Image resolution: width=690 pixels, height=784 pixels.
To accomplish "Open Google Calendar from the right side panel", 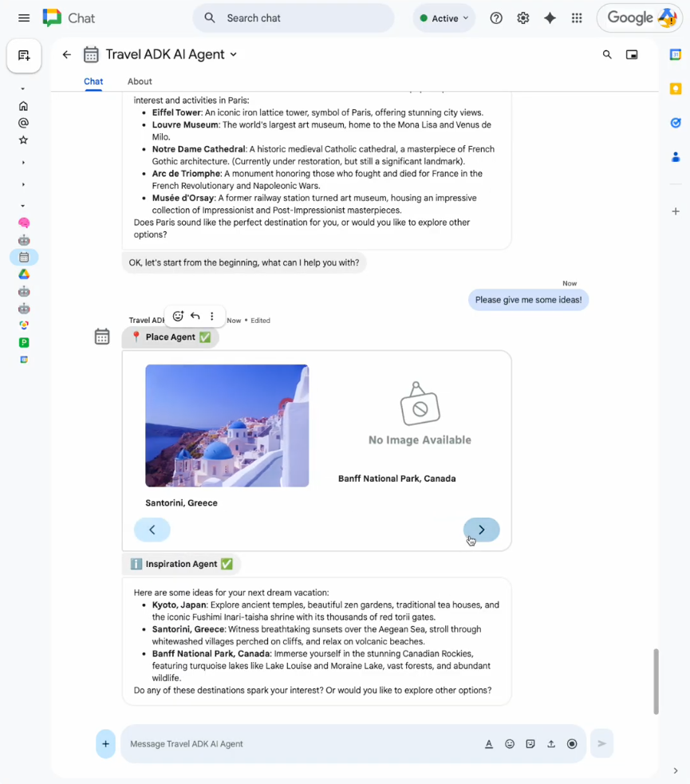I will pyautogui.click(x=676, y=54).
